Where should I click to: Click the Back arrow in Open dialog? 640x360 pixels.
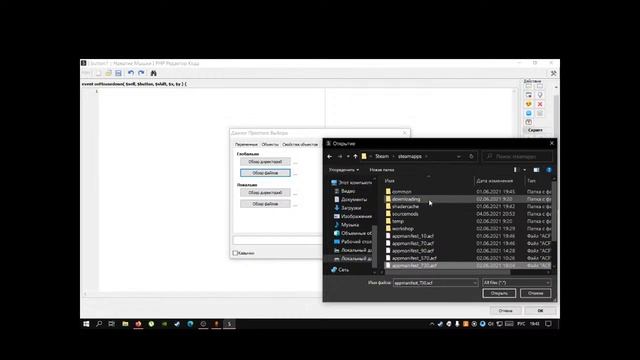click(x=330, y=156)
